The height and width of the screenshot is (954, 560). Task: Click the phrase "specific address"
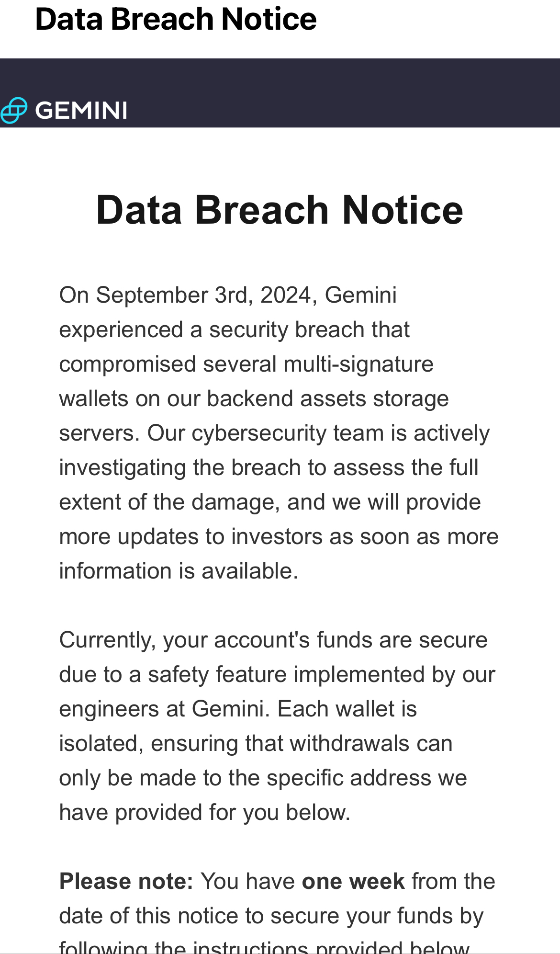[x=349, y=778]
